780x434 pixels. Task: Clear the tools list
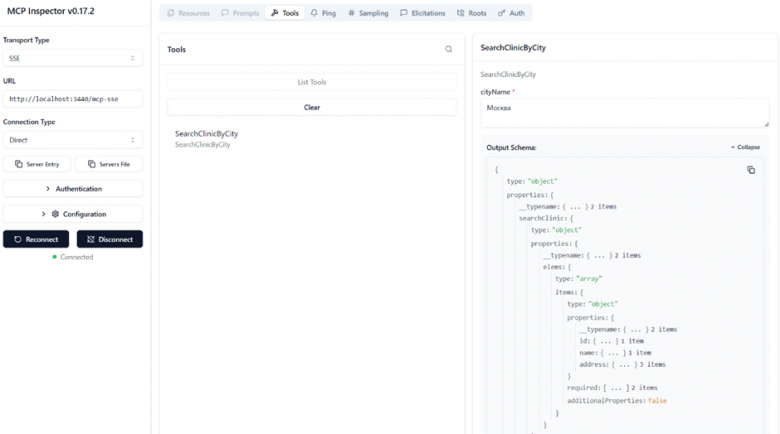[312, 108]
